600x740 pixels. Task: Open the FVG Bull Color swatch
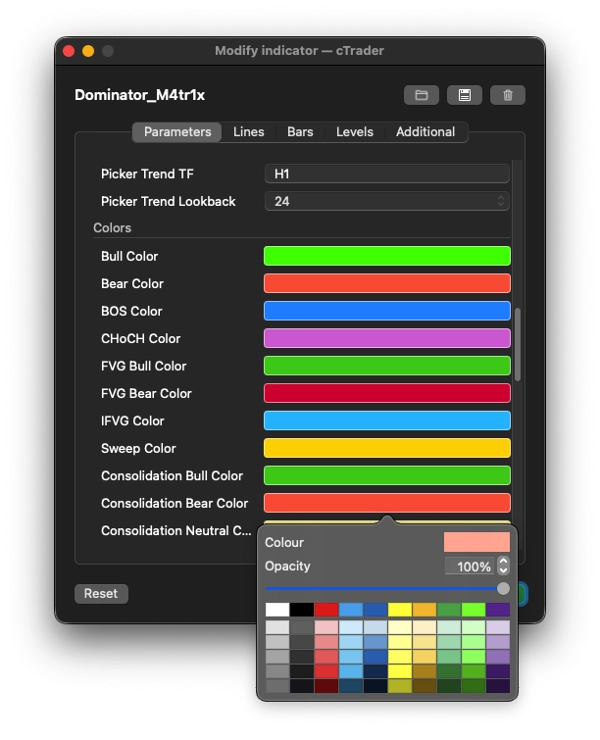[x=387, y=366]
